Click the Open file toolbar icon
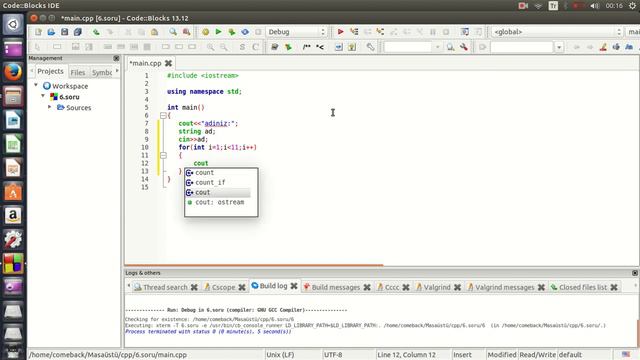This screenshot has width=640, height=360. [x=51, y=32]
